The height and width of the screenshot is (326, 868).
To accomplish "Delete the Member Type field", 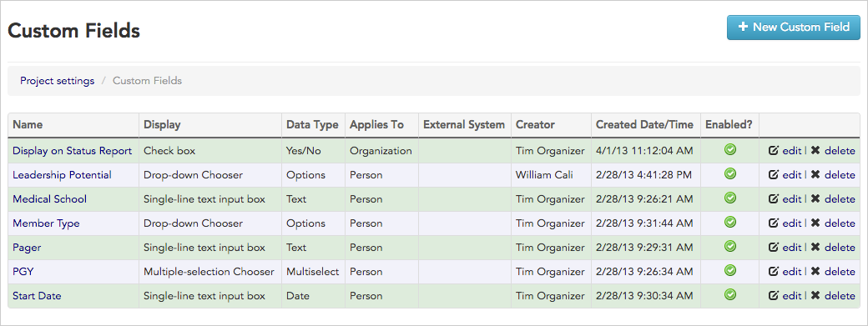I will pos(833,223).
